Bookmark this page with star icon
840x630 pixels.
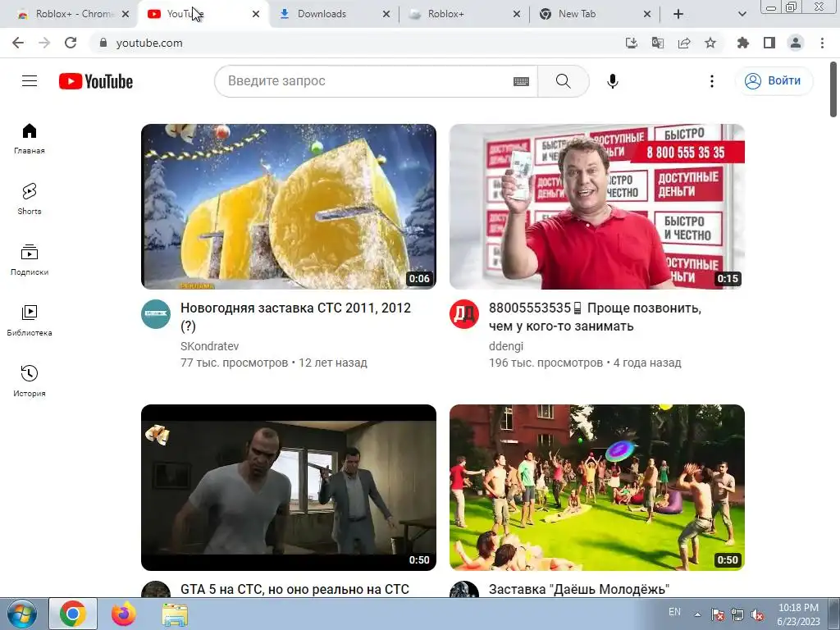coord(710,43)
